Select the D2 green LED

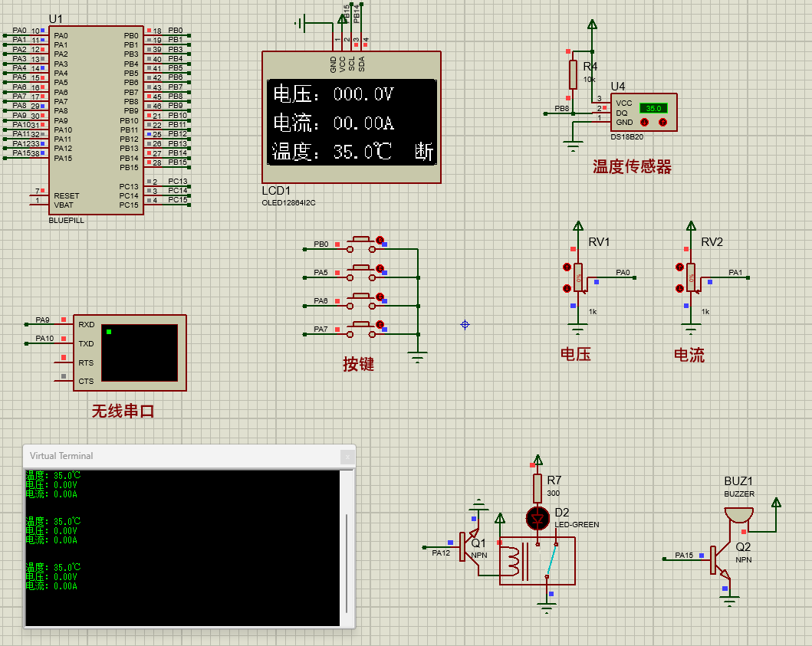(537, 519)
